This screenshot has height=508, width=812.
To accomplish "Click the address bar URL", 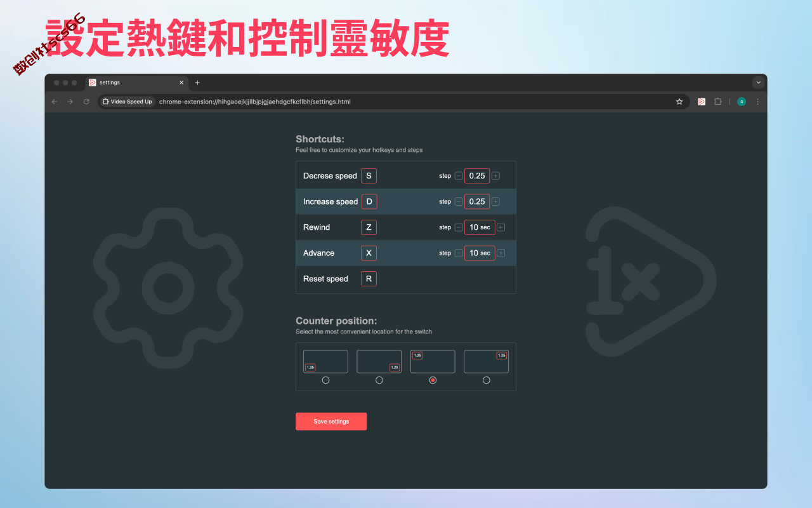I will click(x=254, y=102).
